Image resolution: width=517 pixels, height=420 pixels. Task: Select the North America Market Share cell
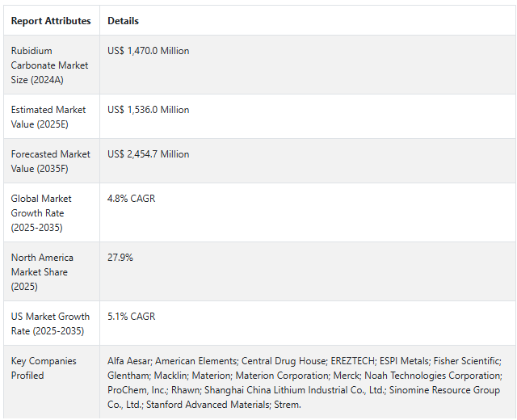pyautogui.click(x=42, y=272)
